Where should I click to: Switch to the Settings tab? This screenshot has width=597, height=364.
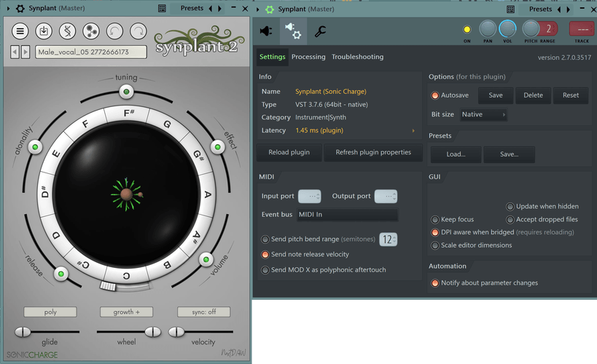point(272,57)
